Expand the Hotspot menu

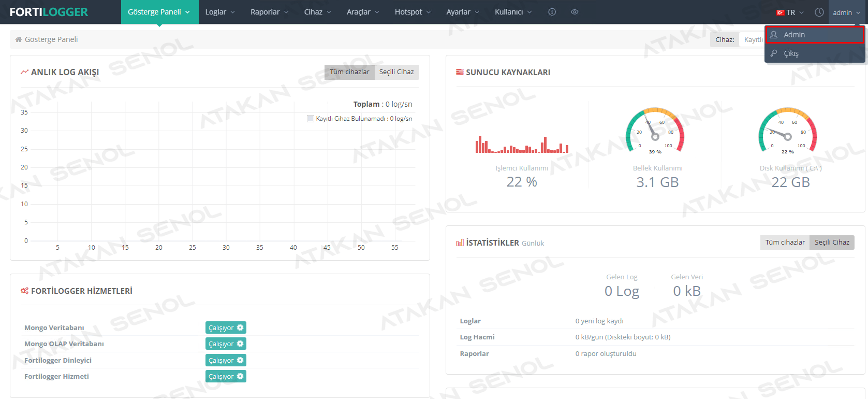pyautogui.click(x=413, y=12)
